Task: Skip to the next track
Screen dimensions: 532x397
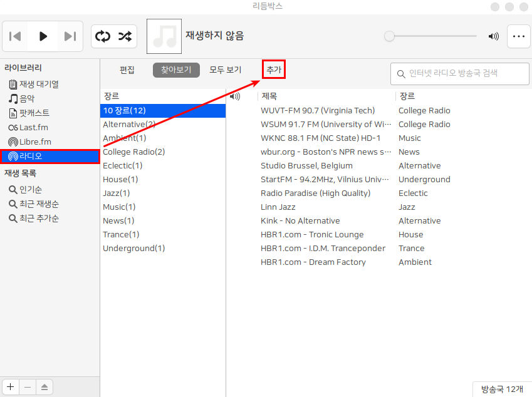Action: pyautogui.click(x=70, y=36)
